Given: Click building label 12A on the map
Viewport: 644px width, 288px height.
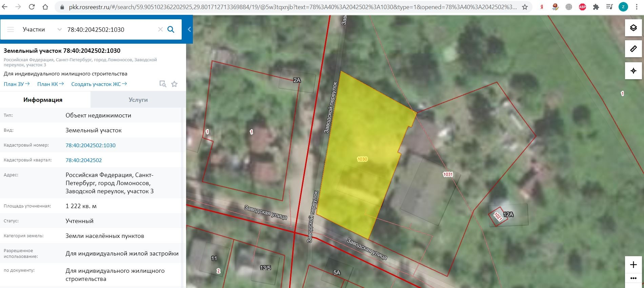Looking at the screenshot, I should (x=508, y=214).
